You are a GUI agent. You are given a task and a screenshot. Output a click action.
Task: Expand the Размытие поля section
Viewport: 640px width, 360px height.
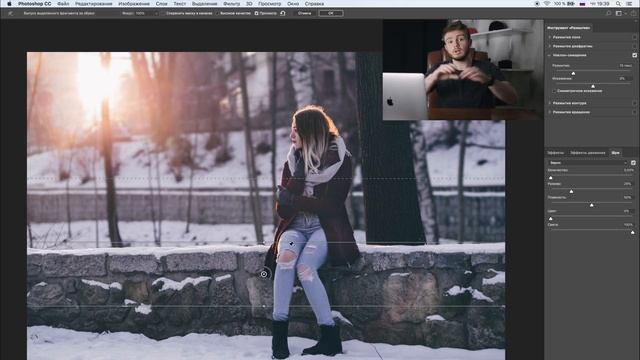coord(549,37)
